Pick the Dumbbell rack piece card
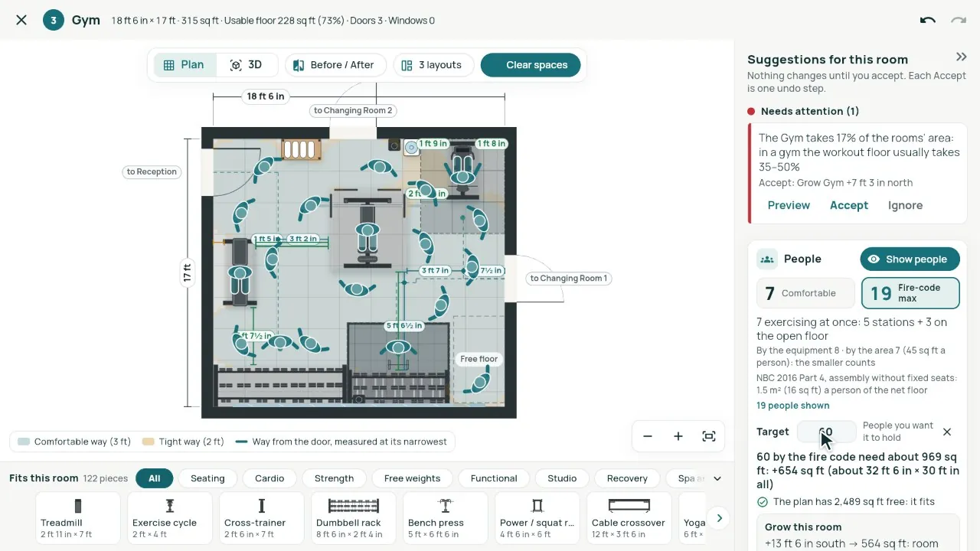 354,518
